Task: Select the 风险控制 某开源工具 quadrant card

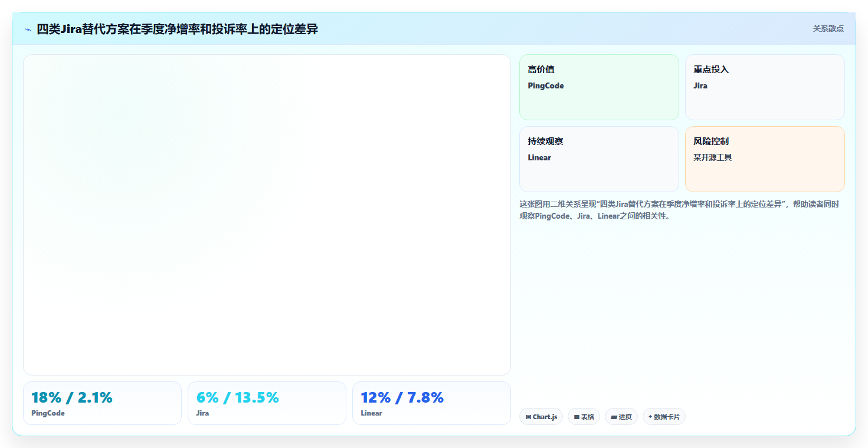Action: click(x=765, y=159)
